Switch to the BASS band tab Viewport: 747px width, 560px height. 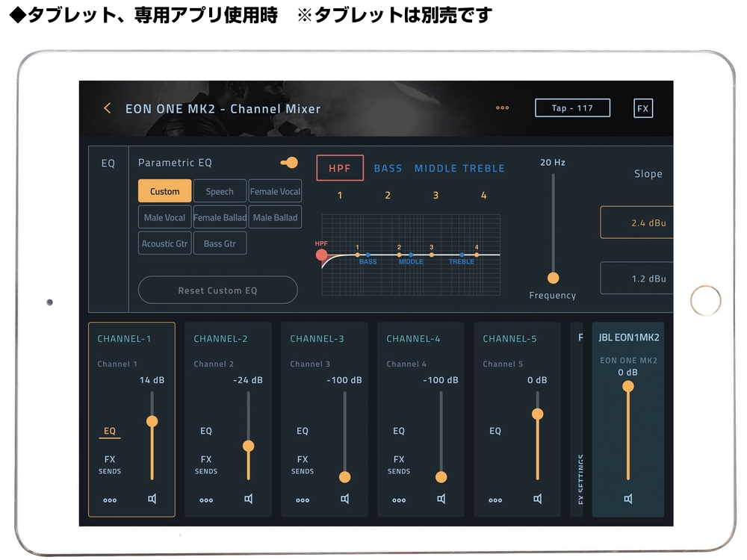[388, 168]
